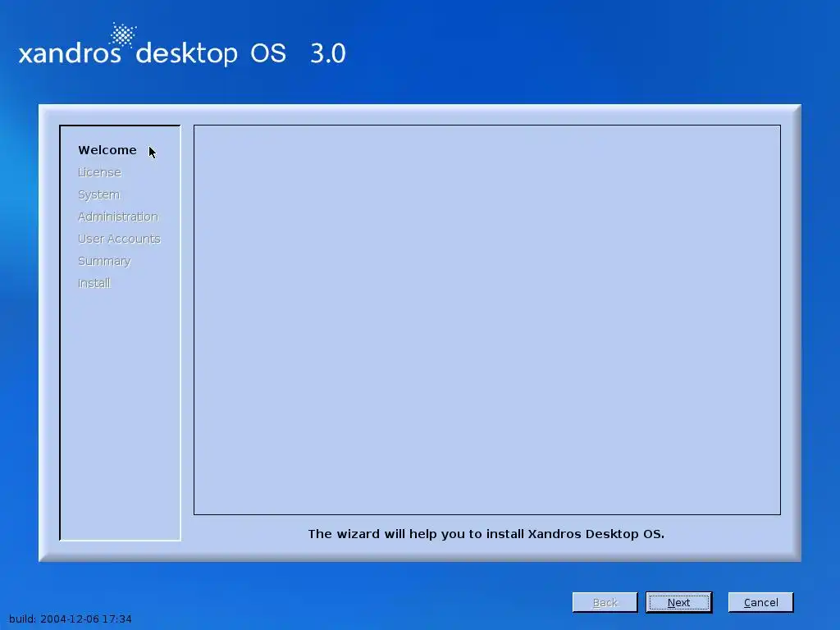Select the Welcome step in the sidebar
The width and height of the screenshot is (840, 630).
107,150
